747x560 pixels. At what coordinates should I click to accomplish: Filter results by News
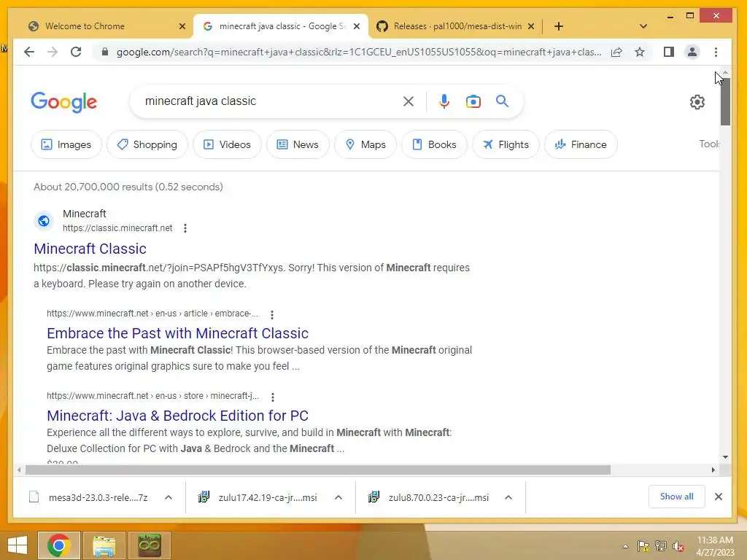tap(298, 144)
